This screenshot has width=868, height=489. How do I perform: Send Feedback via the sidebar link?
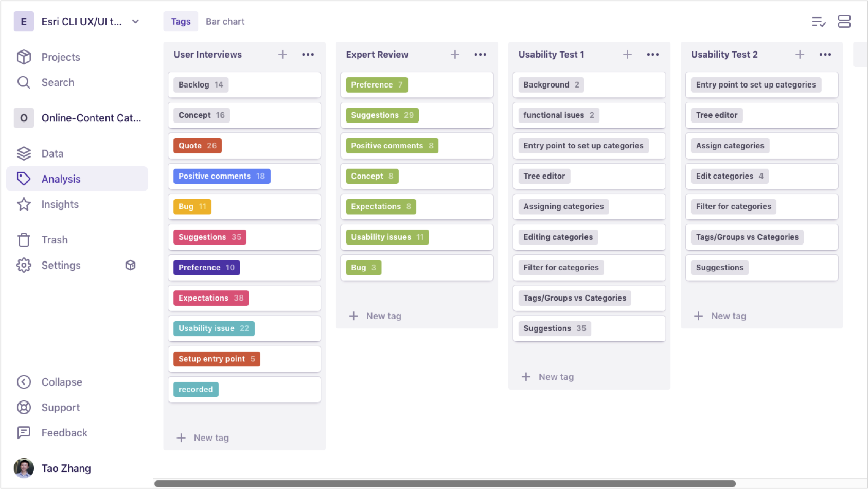[64, 433]
